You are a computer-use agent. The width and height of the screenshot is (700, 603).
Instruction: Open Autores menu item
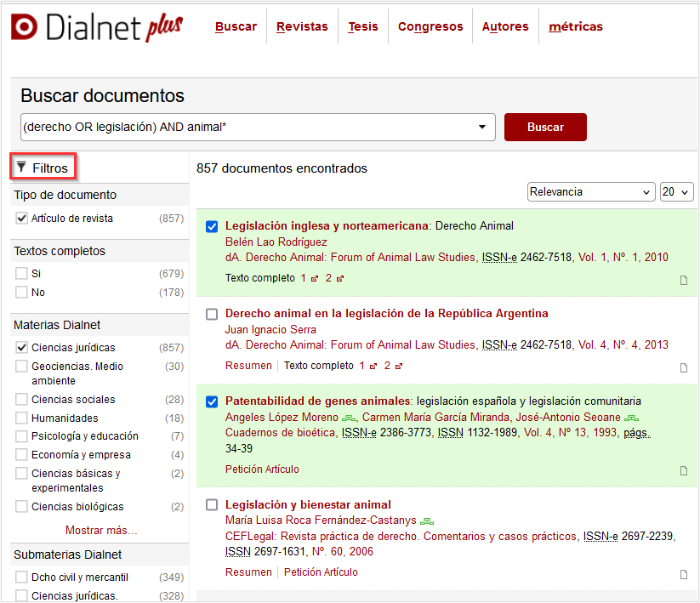[x=505, y=26]
